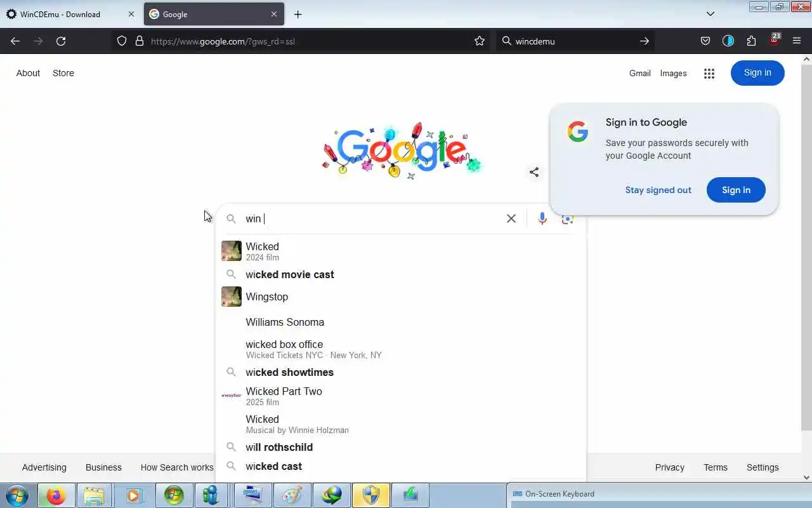Submit the toolbar search with the arrow

tap(645, 41)
